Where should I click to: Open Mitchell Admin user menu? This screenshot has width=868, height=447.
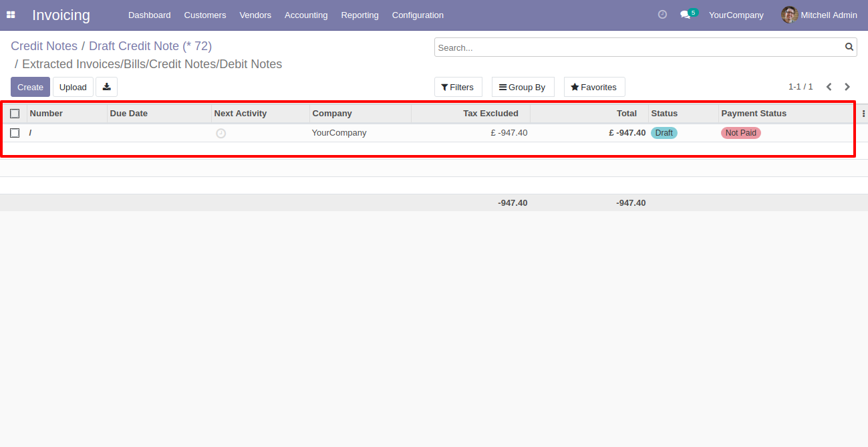point(819,15)
